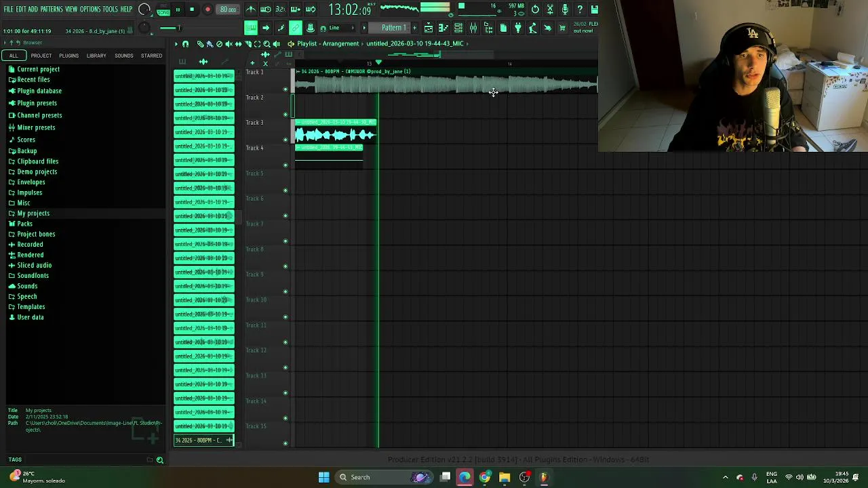The height and width of the screenshot is (488, 868).
Task: Mute Track 10 using its green dot
Action: (x=285, y=317)
